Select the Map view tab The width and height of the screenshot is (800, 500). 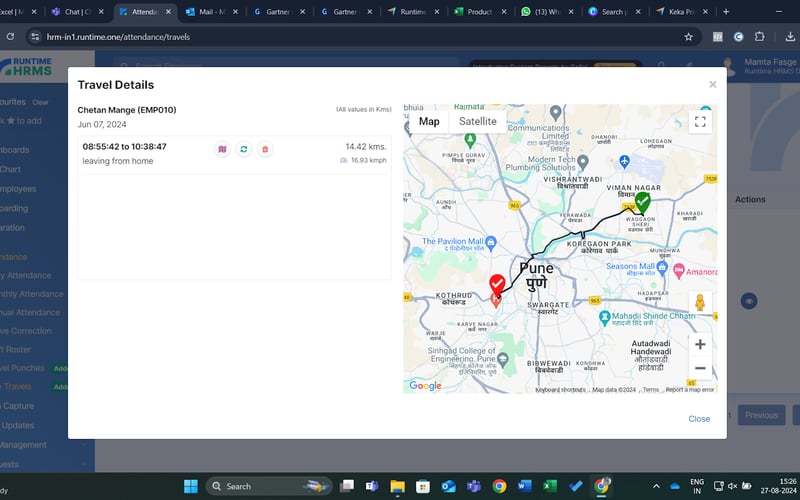pos(429,121)
